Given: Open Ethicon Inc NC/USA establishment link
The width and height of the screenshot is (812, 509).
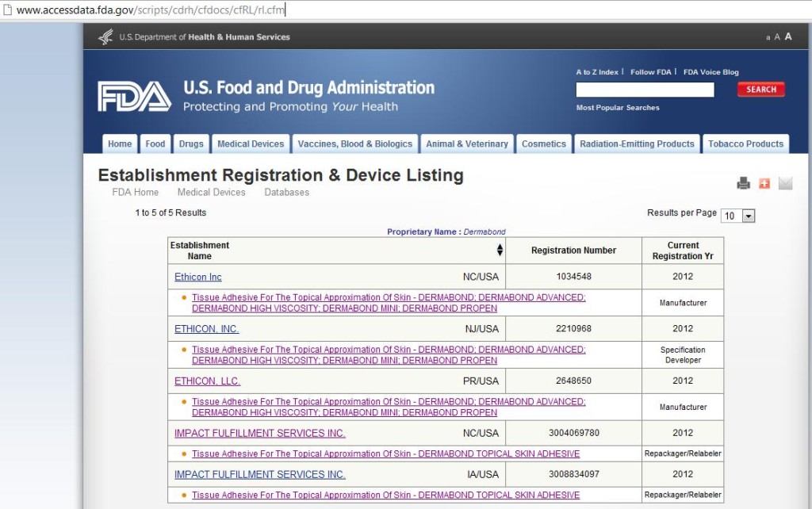Looking at the screenshot, I should coord(197,277).
